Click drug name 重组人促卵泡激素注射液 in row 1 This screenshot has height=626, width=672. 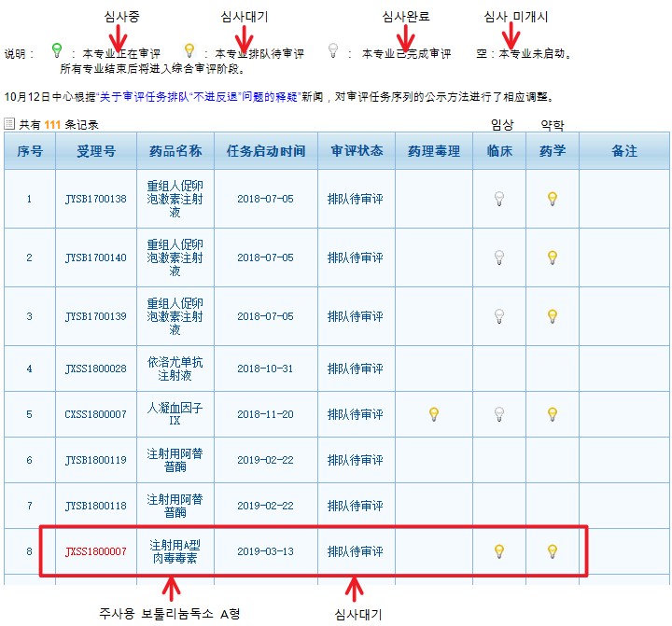(x=175, y=199)
